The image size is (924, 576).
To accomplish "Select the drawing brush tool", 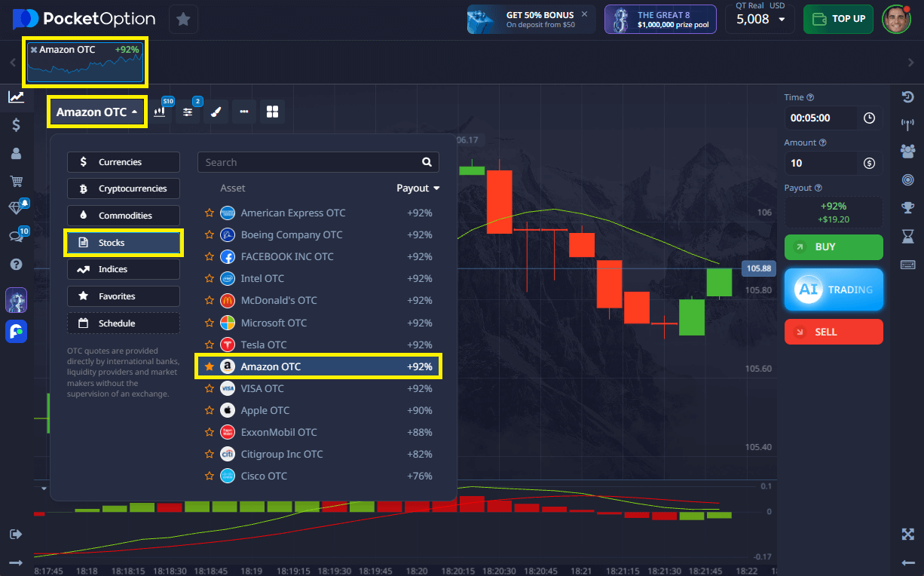I will click(216, 112).
